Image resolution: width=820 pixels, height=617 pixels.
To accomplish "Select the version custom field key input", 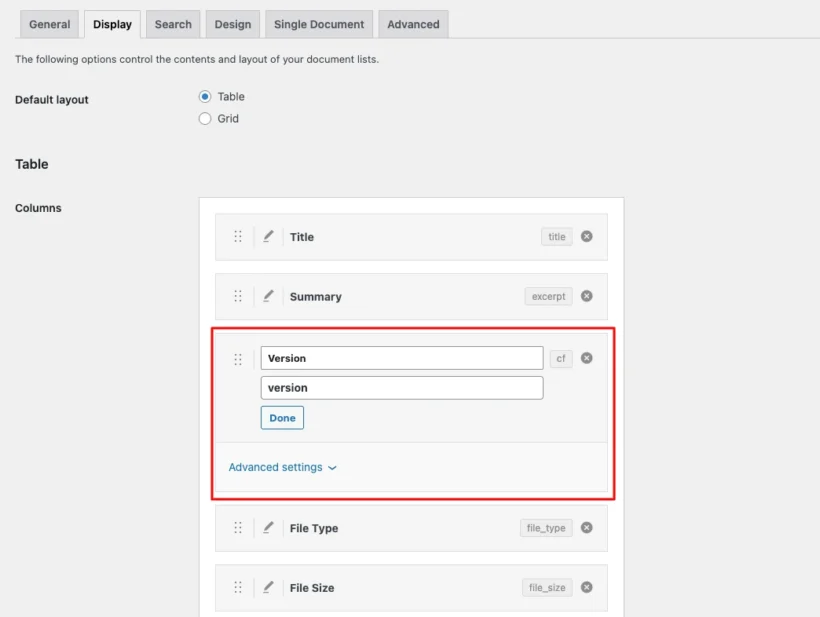I will pyautogui.click(x=400, y=387).
